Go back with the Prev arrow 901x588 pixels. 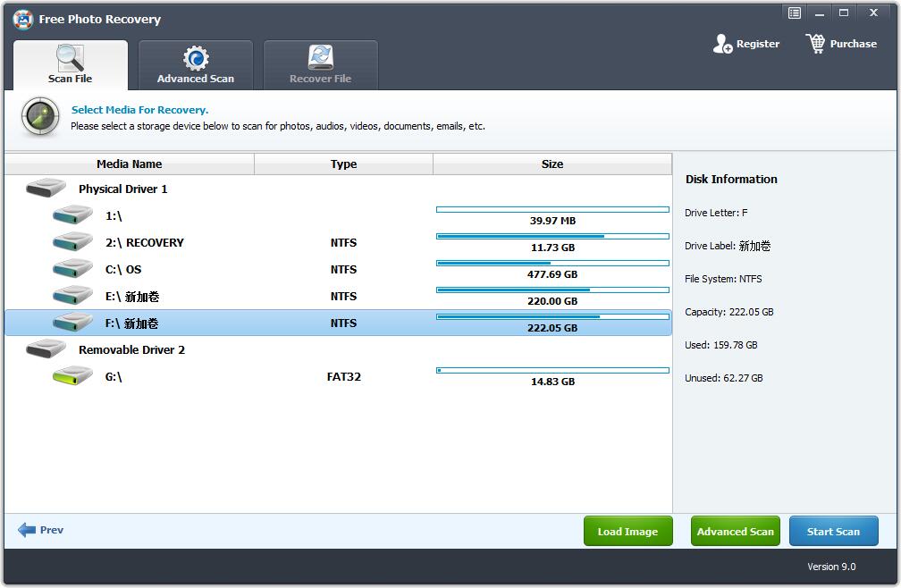click(x=40, y=530)
